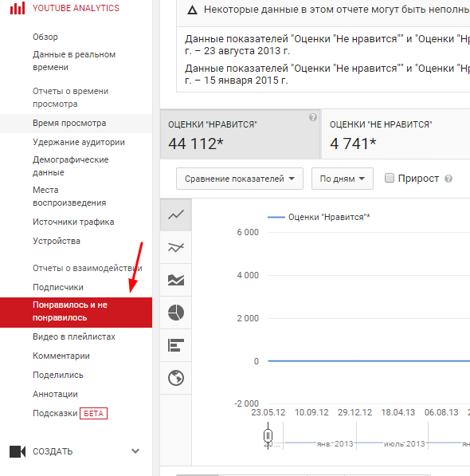Open Устройства report
Viewport: 470px width, 476px height.
pyautogui.click(x=57, y=241)
